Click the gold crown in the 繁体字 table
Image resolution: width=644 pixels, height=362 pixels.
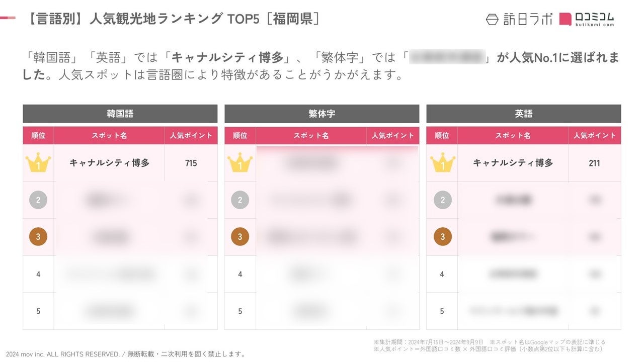(x=240, y=163)
